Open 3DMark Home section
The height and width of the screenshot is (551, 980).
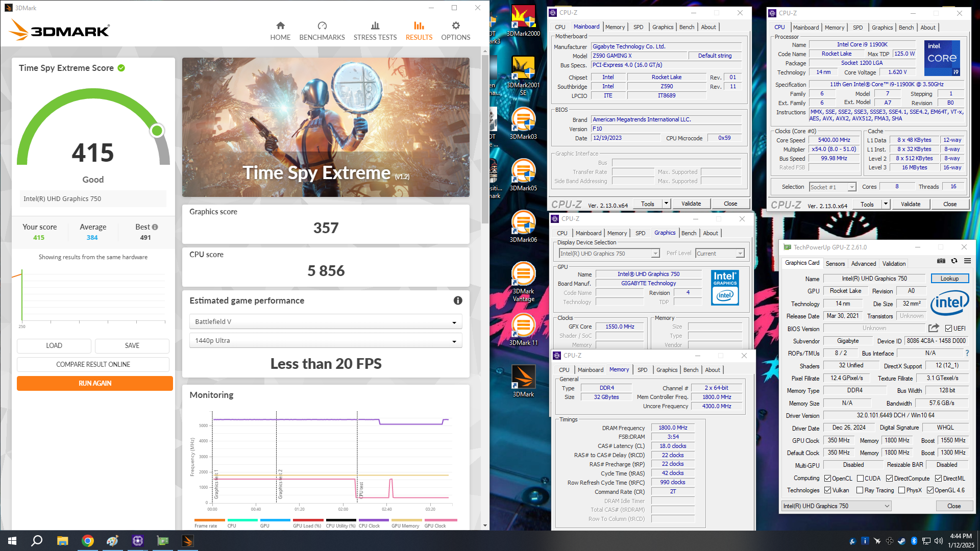click(280, 31)
